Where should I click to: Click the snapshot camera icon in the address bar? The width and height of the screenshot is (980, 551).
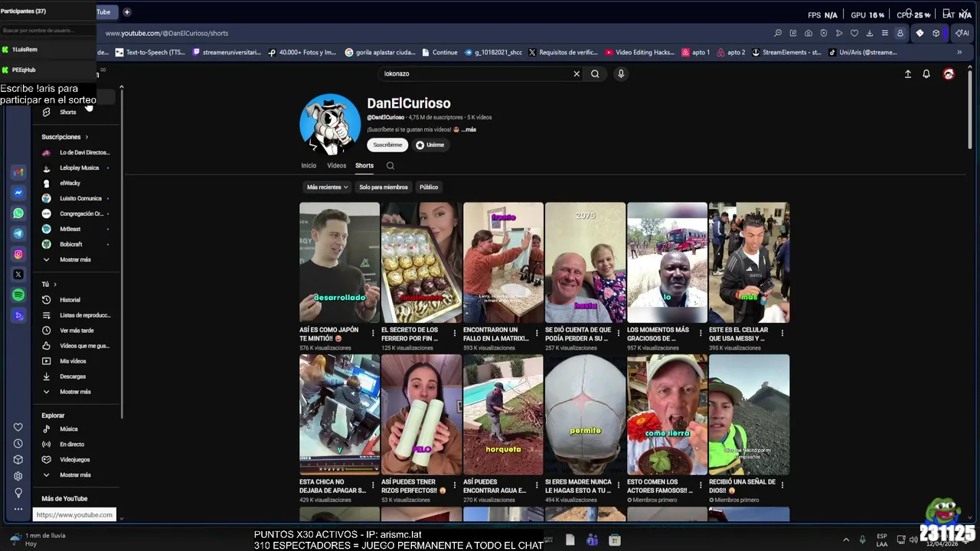tap(808, 33)
